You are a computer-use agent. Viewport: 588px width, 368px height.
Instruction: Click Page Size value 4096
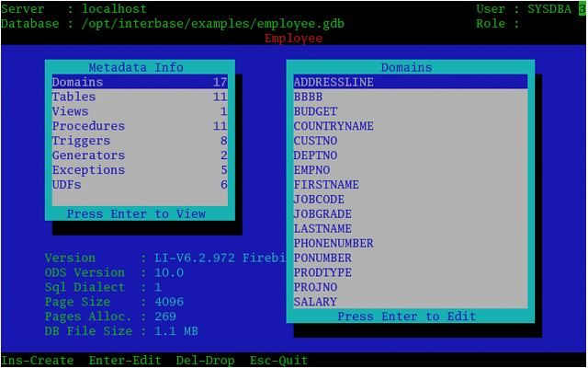[x=169, y=302]
